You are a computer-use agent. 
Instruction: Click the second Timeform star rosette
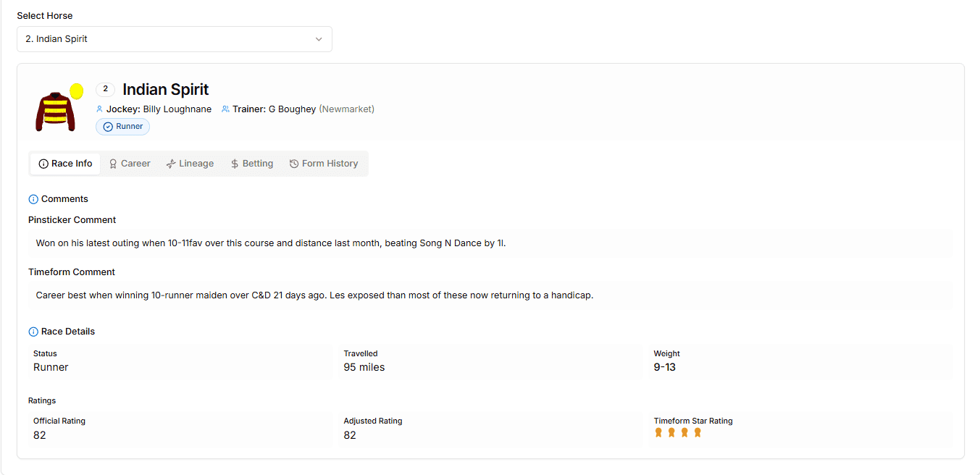coord(671,433)
